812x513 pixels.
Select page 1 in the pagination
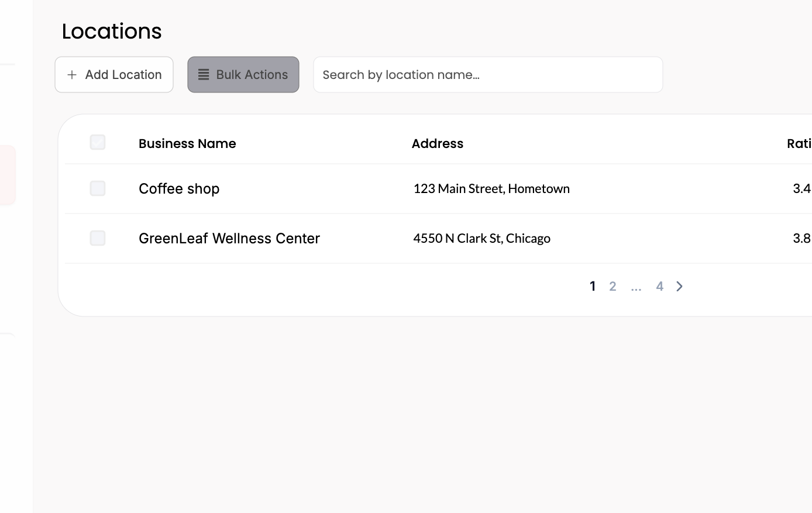(x=593, y=287)
